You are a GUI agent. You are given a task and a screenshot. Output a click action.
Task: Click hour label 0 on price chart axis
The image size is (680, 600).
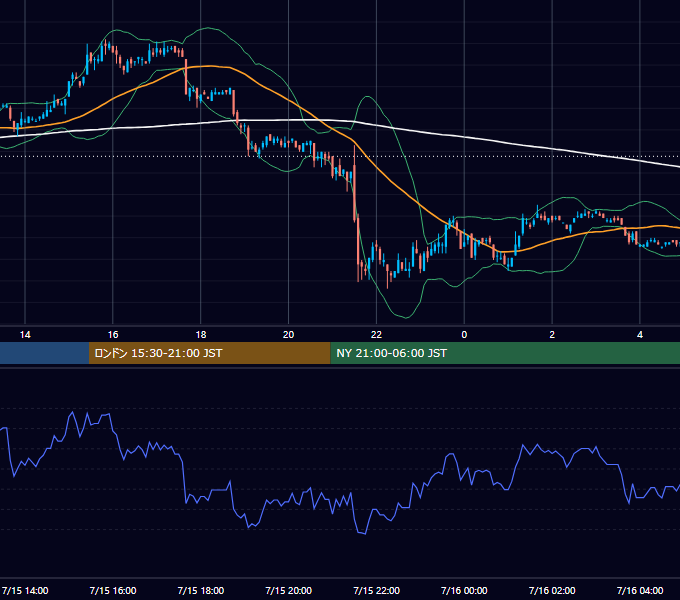(x=464, y=335)
